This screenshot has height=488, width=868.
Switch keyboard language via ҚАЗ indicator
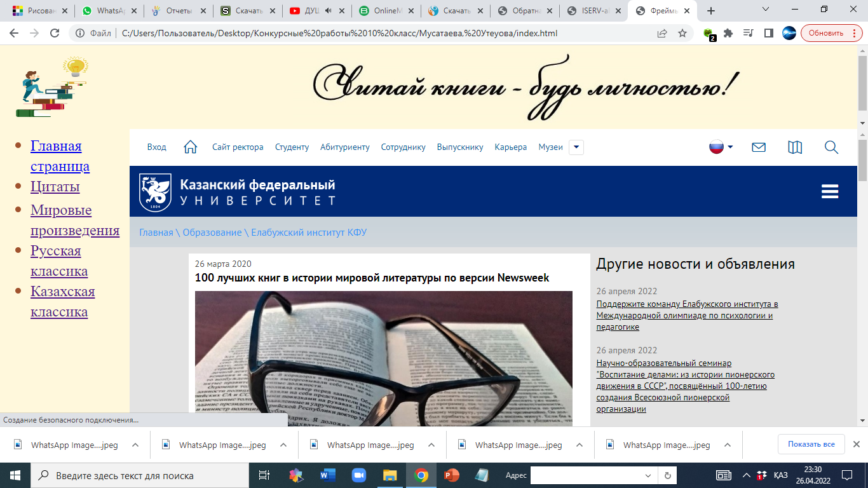point(781,475)
